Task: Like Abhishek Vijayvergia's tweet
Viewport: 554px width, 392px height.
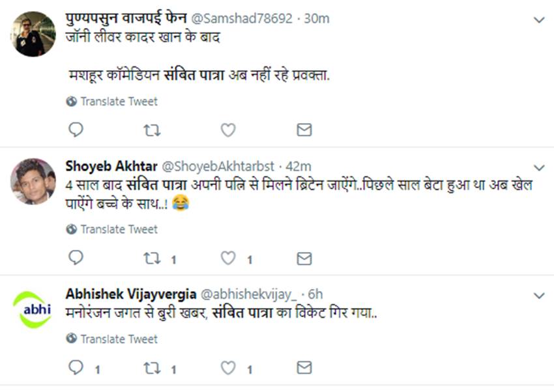Action: coord(227,369)
